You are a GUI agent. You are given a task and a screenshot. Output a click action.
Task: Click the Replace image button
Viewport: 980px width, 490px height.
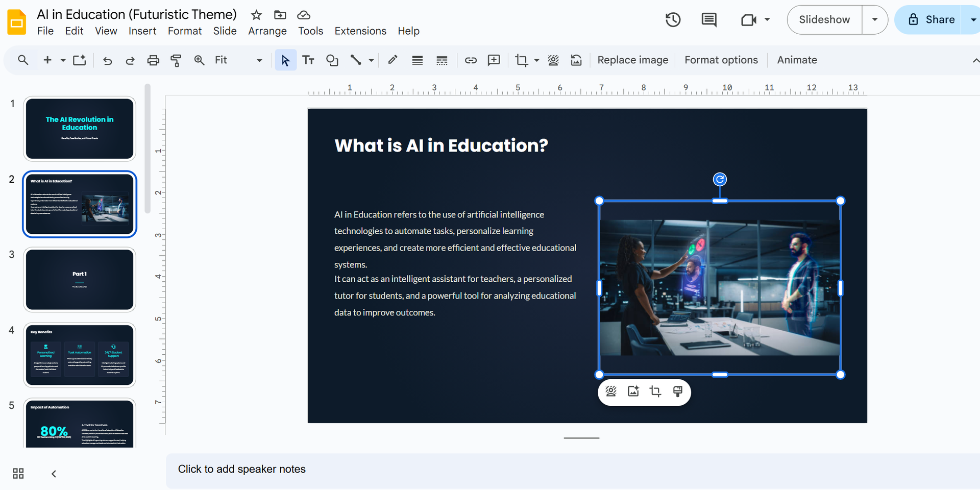click(632, 60)
